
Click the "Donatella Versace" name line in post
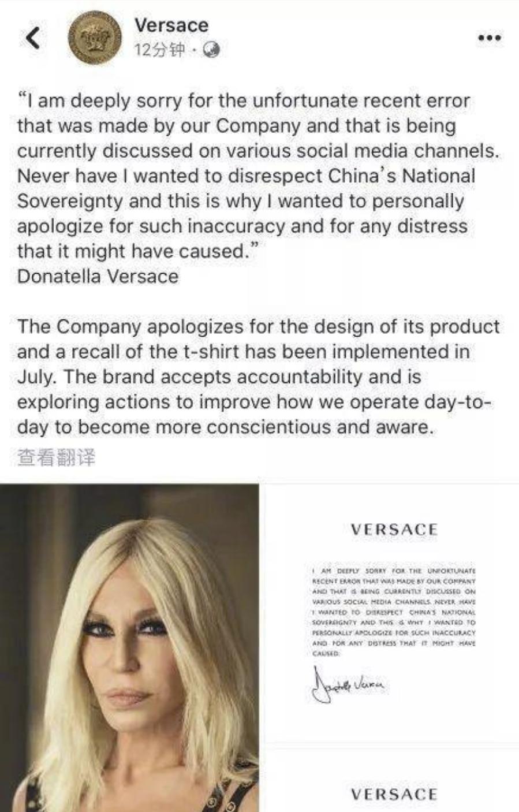[98, 276]
